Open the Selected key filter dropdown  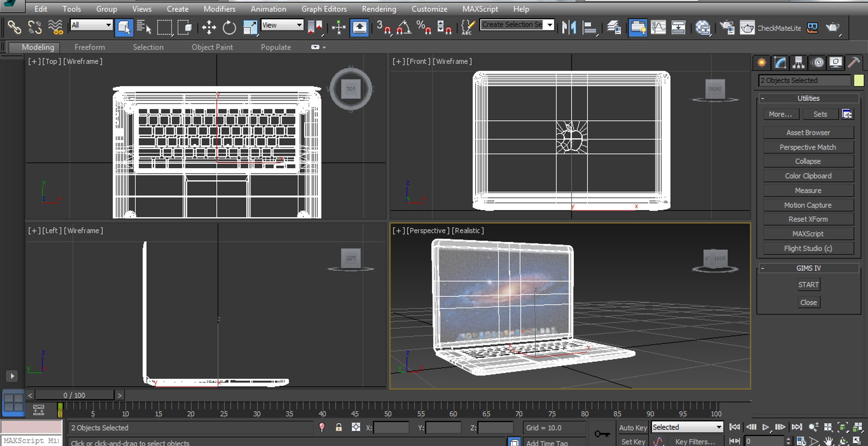tap(687, 427)
